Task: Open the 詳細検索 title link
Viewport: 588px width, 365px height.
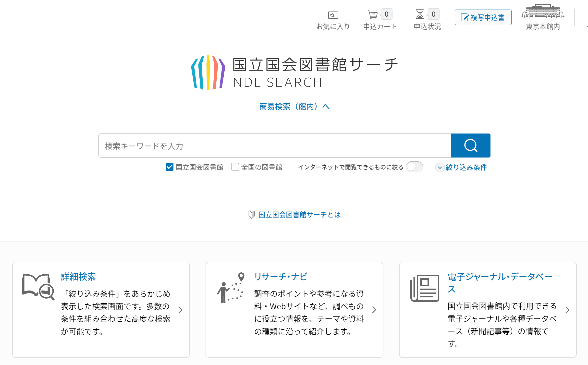Action: (78, 277)
